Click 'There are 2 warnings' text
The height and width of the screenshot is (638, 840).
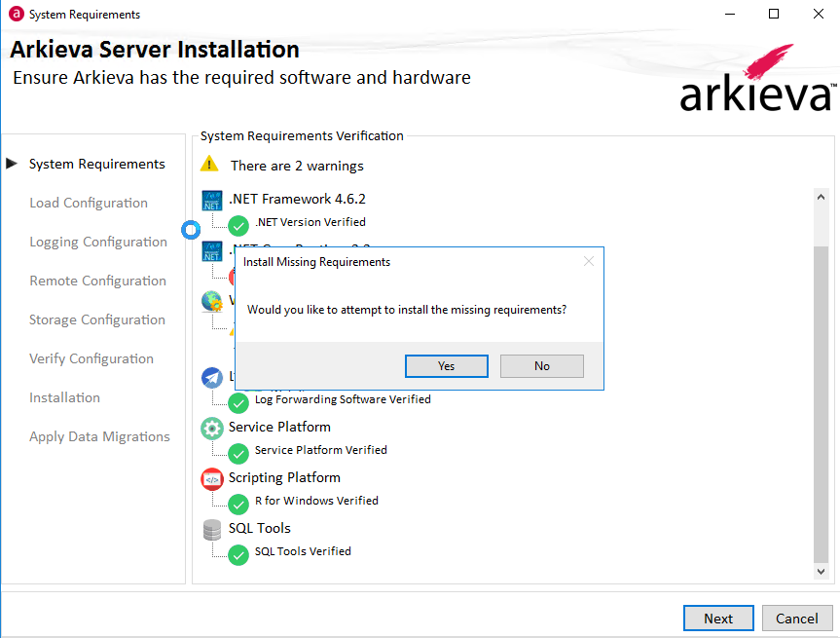(x=297, y=166)
